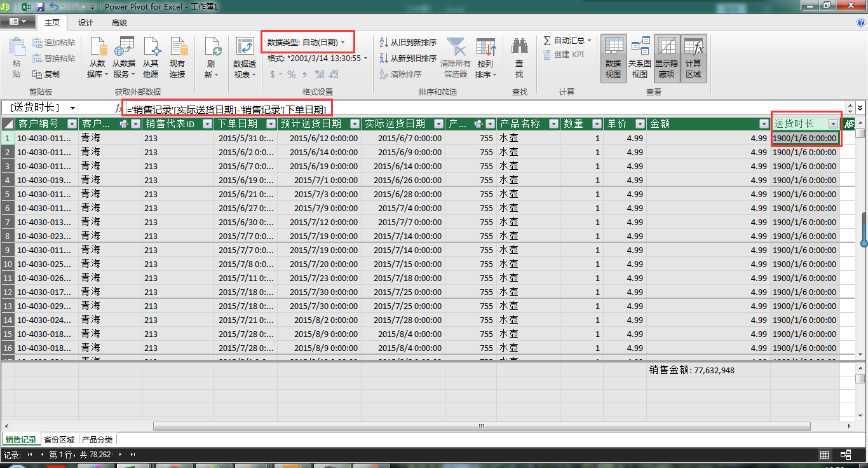Click the save icon in title bar
The width and height of the screenshot is (868, 468).
coord(40,6)
